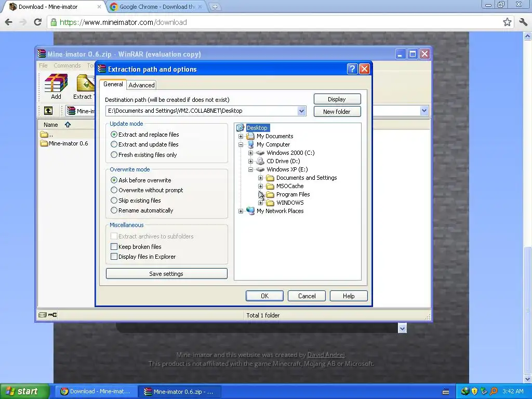Image resolution: width=532 pixels, height=399 pixels.
Task: Switch to Download - Mine-imator browser tab
Action: click(x=52, y=7)
